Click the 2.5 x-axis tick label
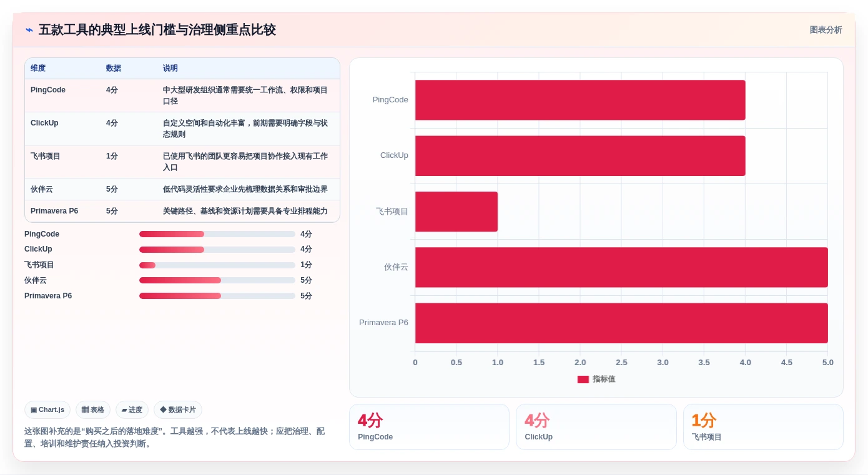 click(621, 363)
